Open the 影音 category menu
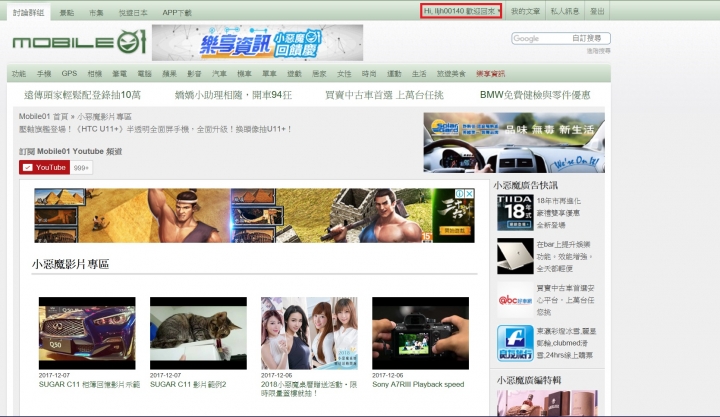The height and width of the screenshot is (417, 720). point(194,73)
